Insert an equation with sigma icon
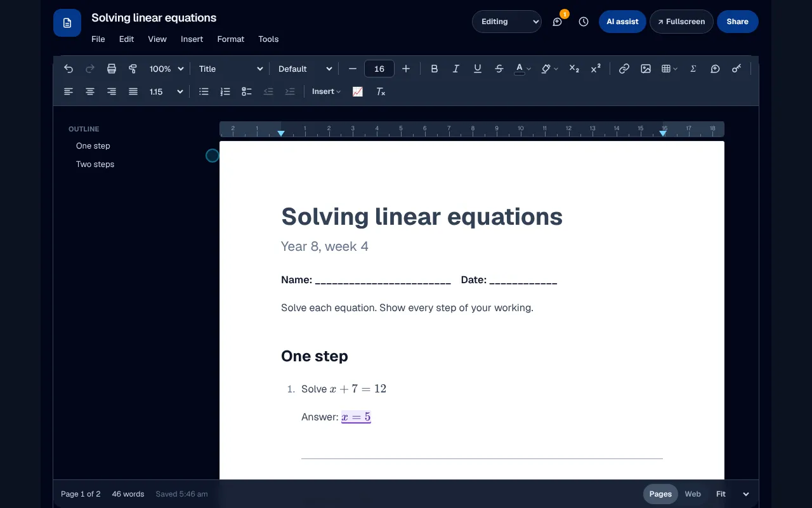812x508 pixels. coord(693,69)
